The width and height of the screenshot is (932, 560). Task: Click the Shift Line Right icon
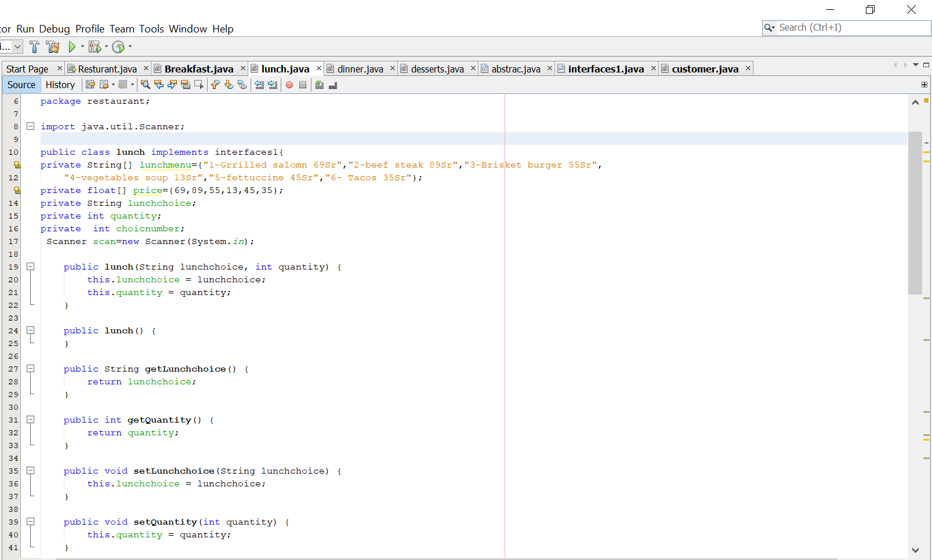click(273, 85)
